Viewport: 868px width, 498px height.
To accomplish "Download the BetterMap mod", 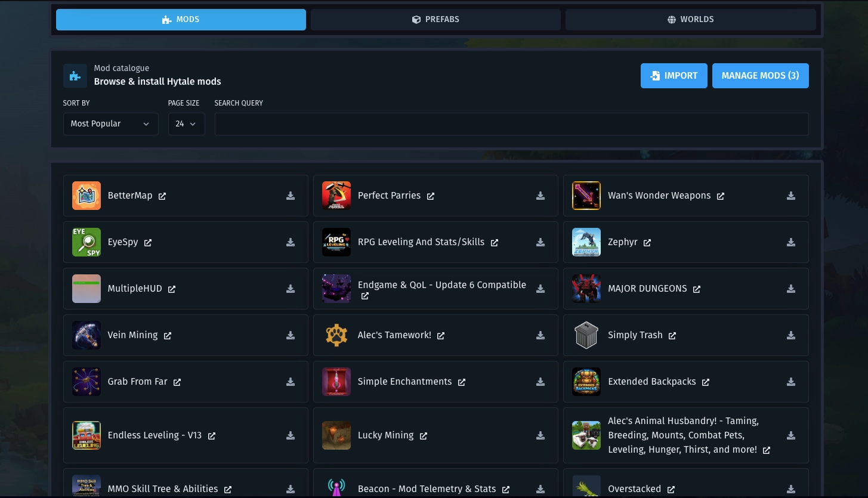I will point(291,196).
